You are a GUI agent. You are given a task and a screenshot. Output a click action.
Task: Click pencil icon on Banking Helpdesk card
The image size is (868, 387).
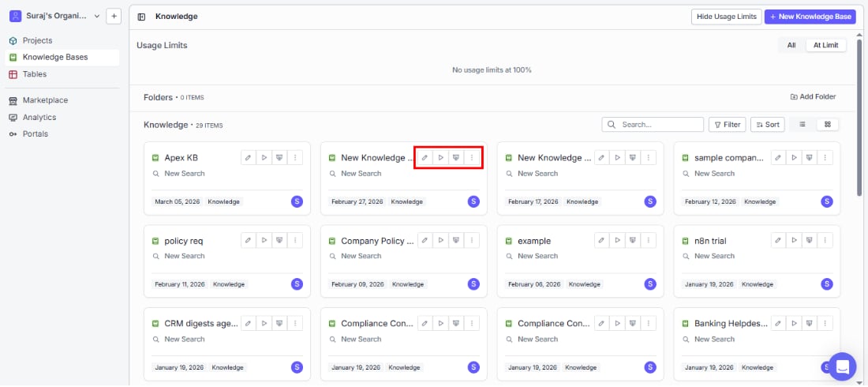coord(778,323)
